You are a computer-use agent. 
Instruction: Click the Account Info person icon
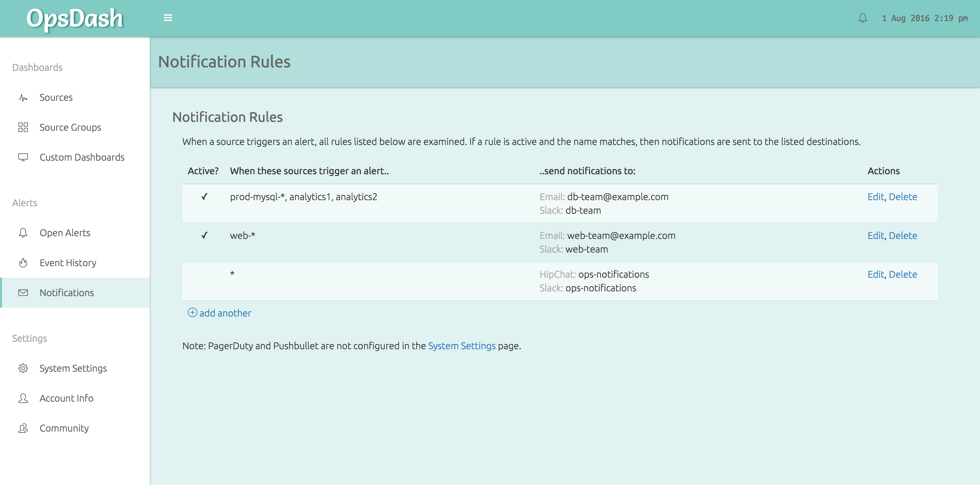[23, 398]
